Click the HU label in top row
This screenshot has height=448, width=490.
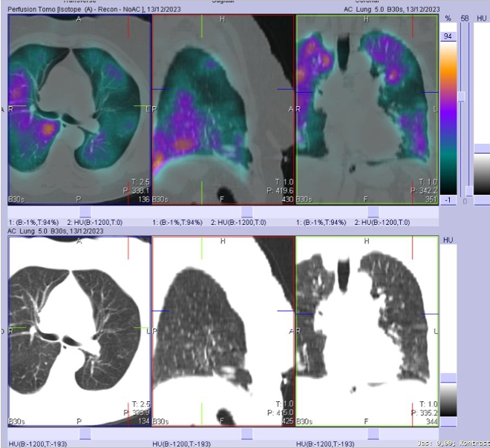point(482,19)
